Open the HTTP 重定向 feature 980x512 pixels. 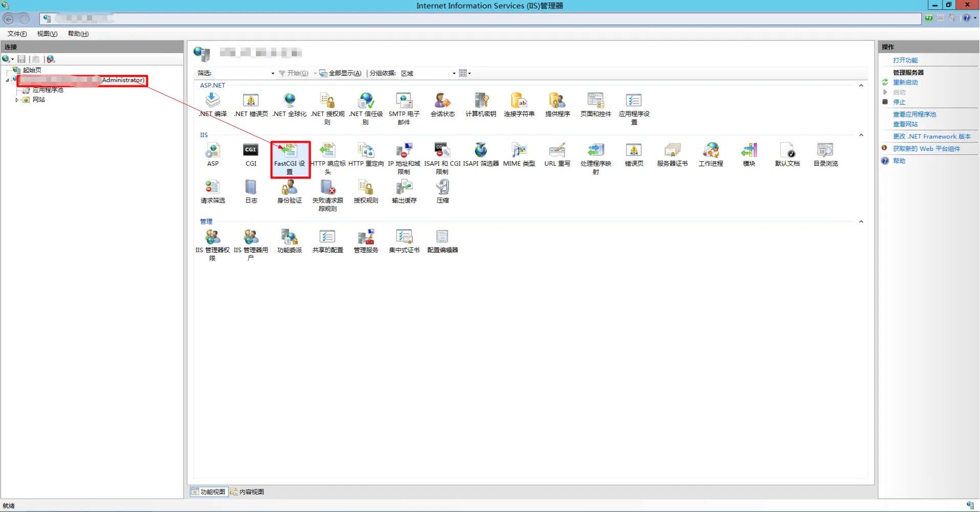(x=366, y=154)
